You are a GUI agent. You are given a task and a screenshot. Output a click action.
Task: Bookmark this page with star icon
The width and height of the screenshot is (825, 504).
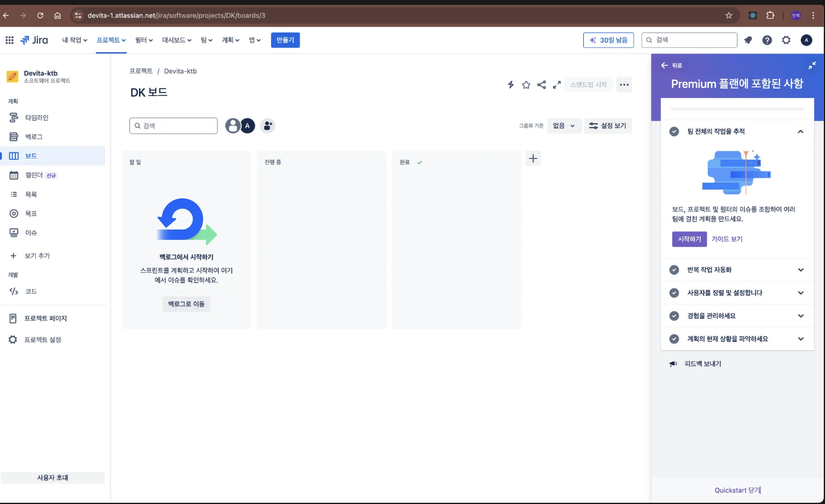[729, 16]
